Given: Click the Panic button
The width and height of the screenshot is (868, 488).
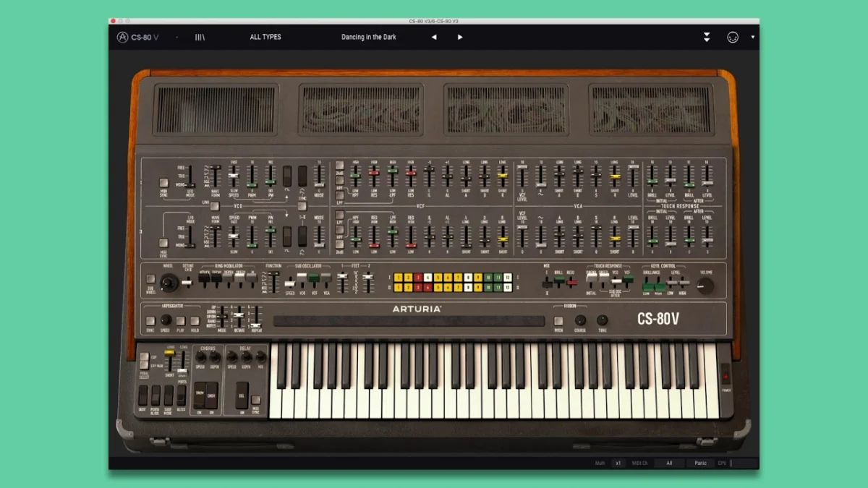Looking at the screenshot, I should click(x=700, y=463).
